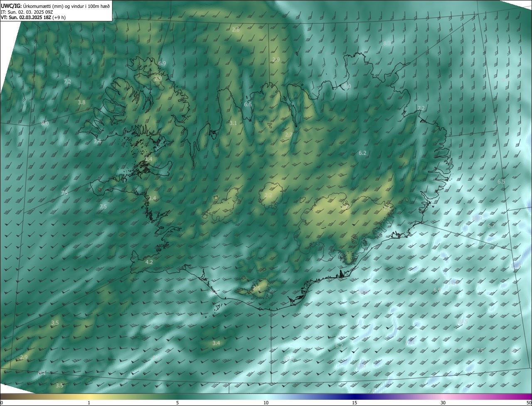Click the color scale tick label 50

point(529,403)
